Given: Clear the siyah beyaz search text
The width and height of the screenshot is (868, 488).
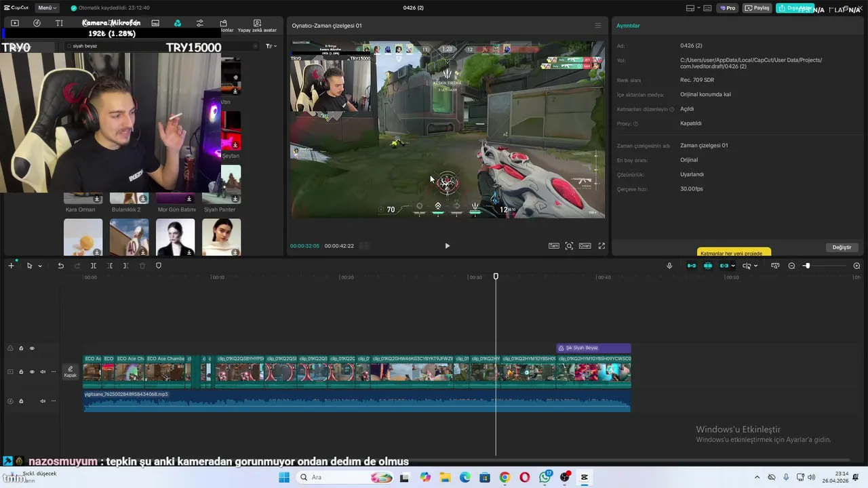Looking at the screenshot, I should coord(255,46).
